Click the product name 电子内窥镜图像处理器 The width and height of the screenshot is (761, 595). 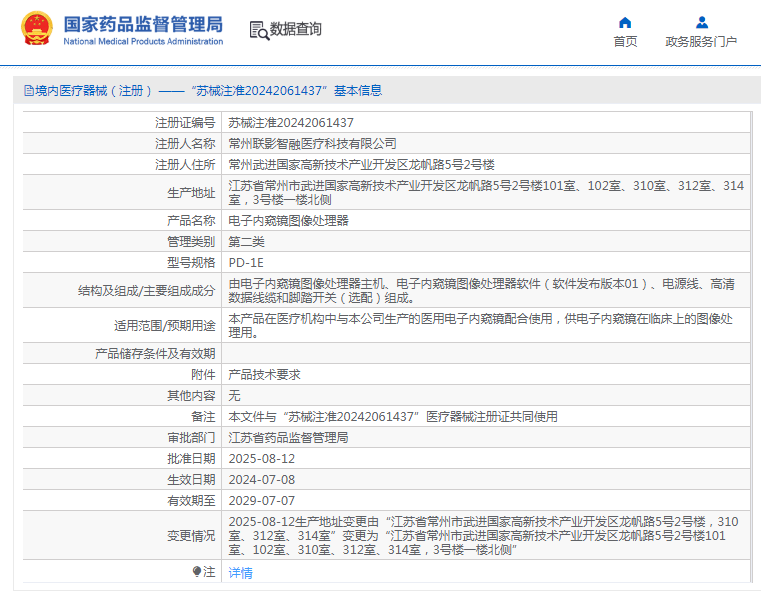(289, 220)
